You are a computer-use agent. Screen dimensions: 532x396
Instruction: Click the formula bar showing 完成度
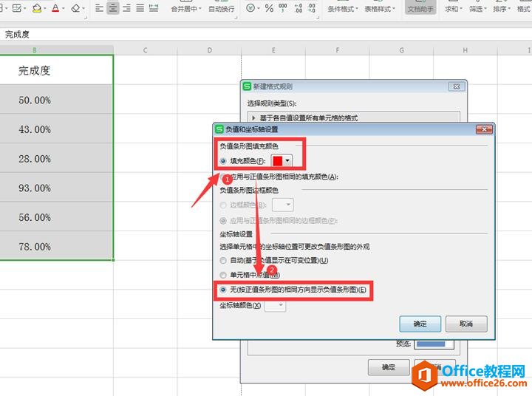pos(266,34)
